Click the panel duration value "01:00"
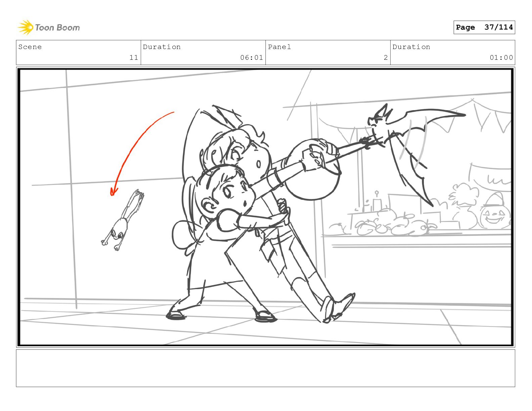This screenshot has height=411, width=532. 501,58
